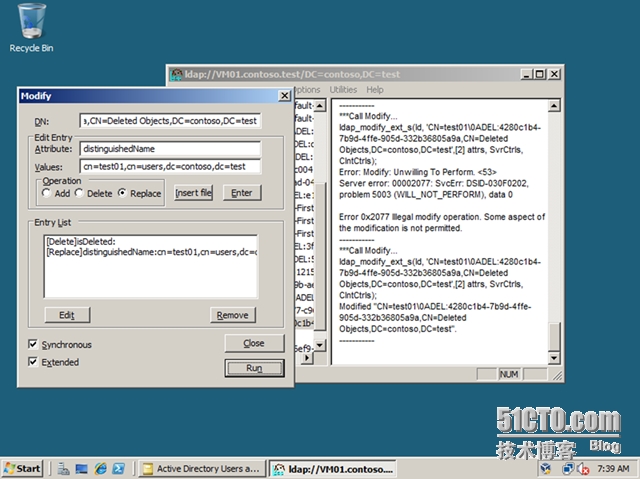The image size is (640, 479).
Task: Click the first '***Call Modify...' output line
Action: click(x=368, y=116)
